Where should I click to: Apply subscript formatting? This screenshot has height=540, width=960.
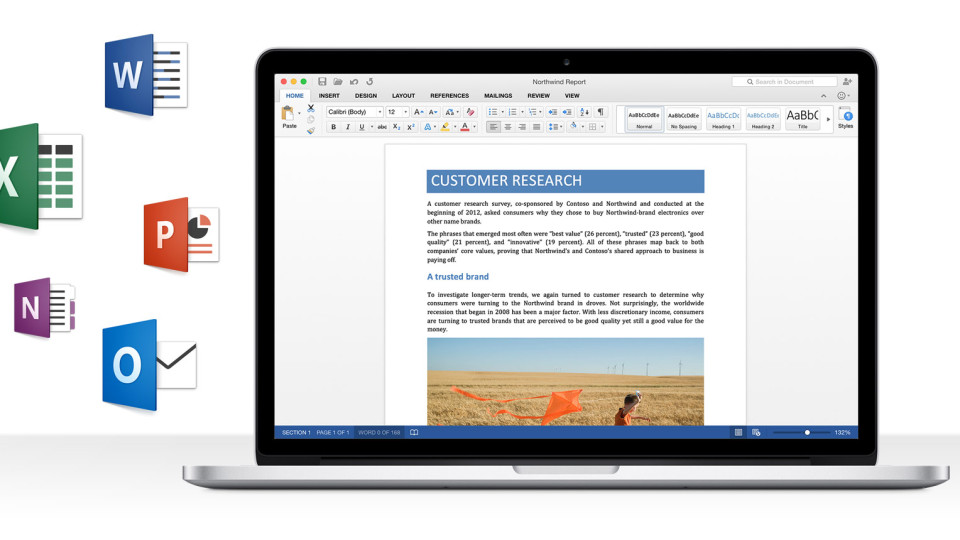(396, 127)
